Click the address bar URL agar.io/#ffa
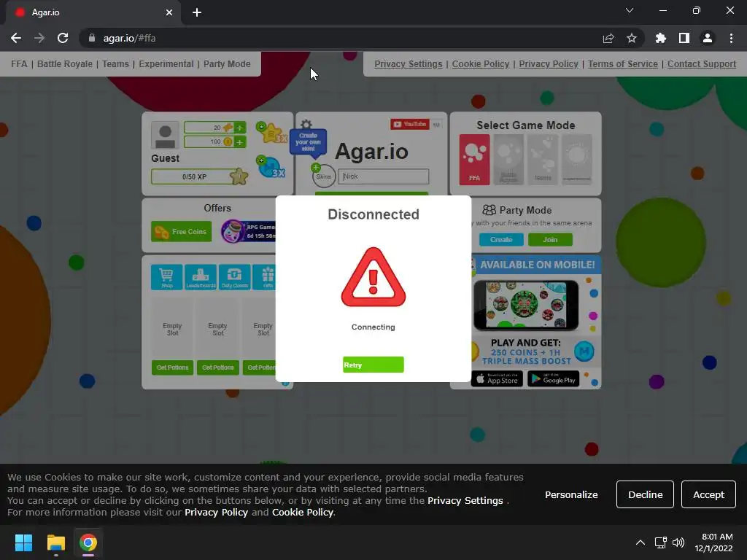The image size is (747, 560). pyautogui.click(x=130, y=38)
